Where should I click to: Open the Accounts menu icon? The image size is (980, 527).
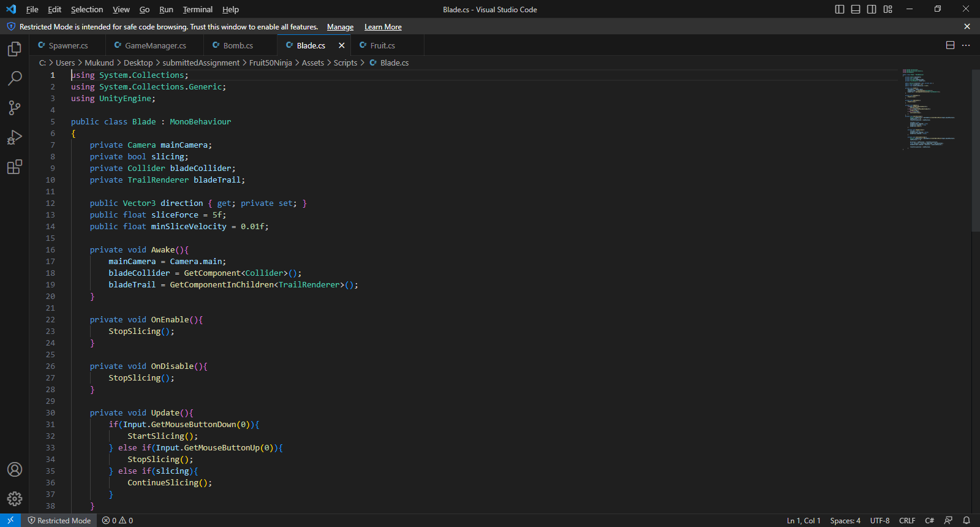[15, 469]
